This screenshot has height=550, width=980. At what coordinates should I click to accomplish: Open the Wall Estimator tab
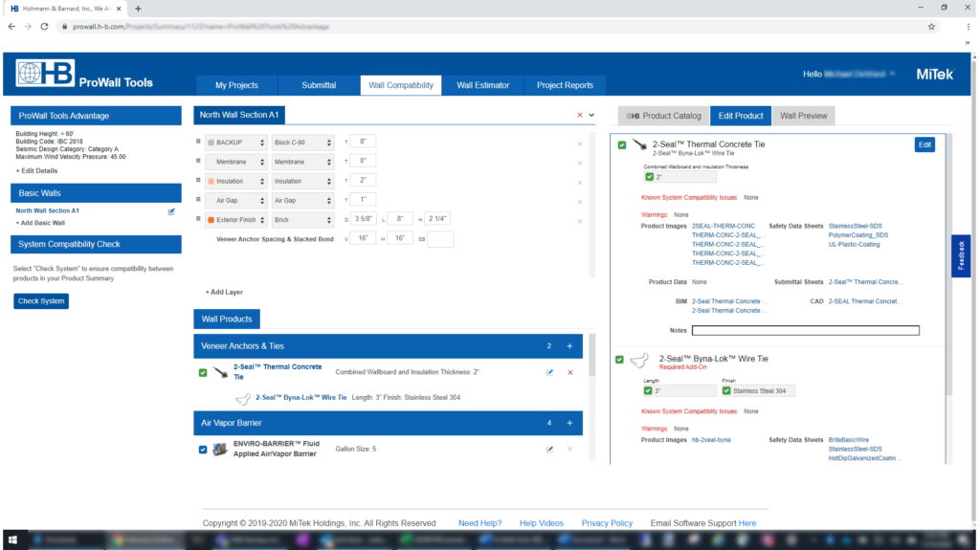coord(482,85)
